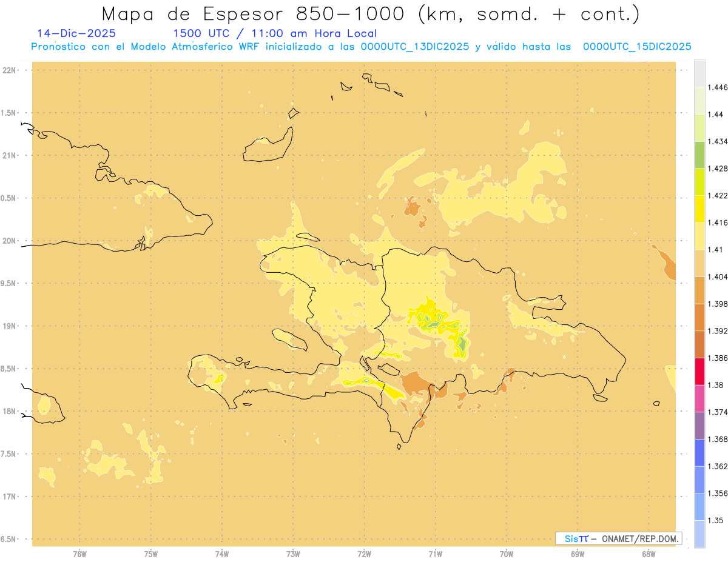This screenshot has height=562, width=728.
Task: Click the colorbar value '1.422'
Action: click(718, 196)
